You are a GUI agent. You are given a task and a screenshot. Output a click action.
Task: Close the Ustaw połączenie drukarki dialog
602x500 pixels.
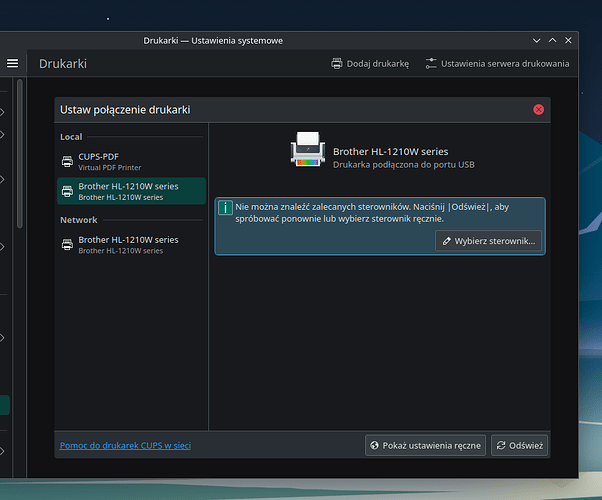click(x=538, y=110)
